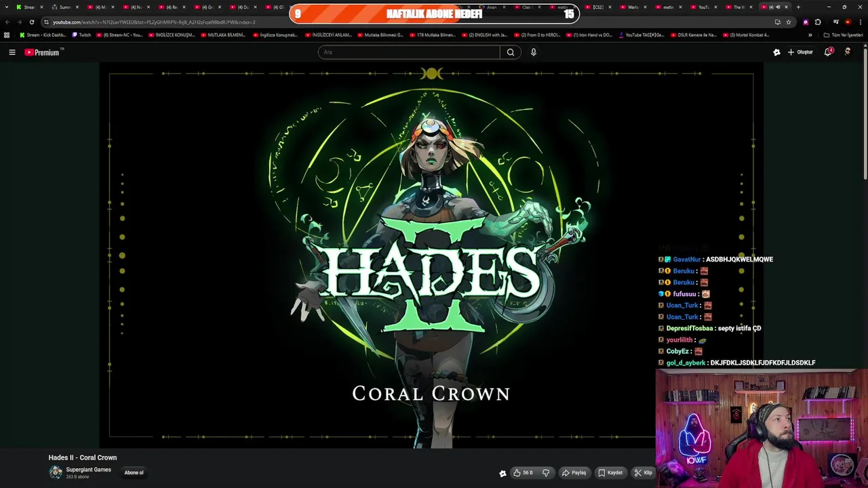This screenshot has height=488, width=868.
Task: Click the install/cast icon in address bar
Action: [777, 22]
